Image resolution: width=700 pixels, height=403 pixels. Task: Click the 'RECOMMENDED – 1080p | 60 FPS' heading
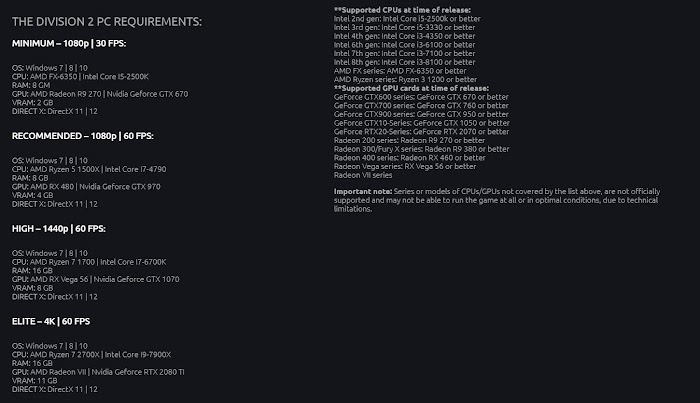tap(83, 136)
